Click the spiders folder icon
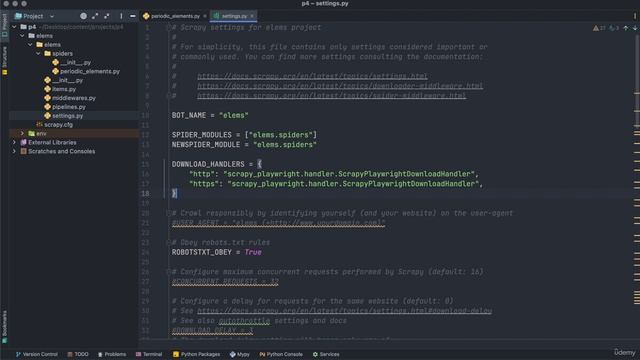Screen dimensions: 640x360 coord(47,53)
